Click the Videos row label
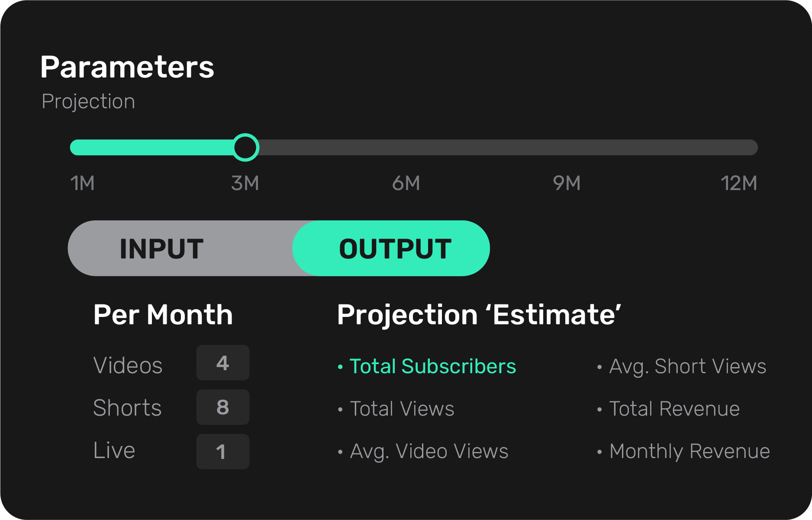This screenshot has width=812, height=520. [x=128, y=365]
